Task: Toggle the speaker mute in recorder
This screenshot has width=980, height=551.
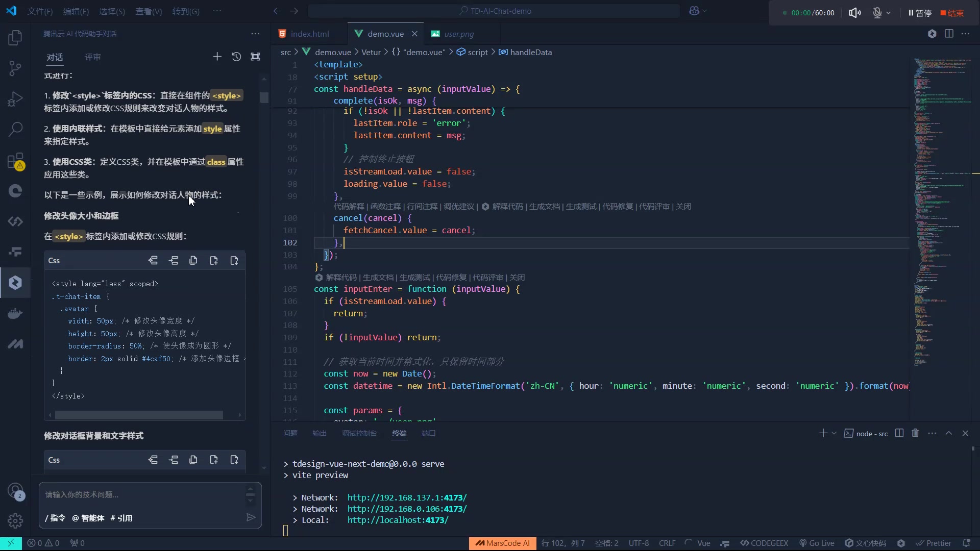Action: (854, 13)
